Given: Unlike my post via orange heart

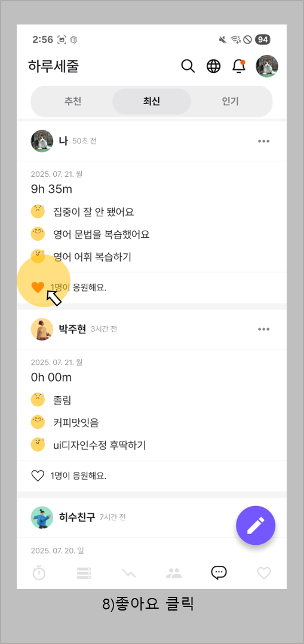Looking at the screenshot, I should (x=38, y=287).
